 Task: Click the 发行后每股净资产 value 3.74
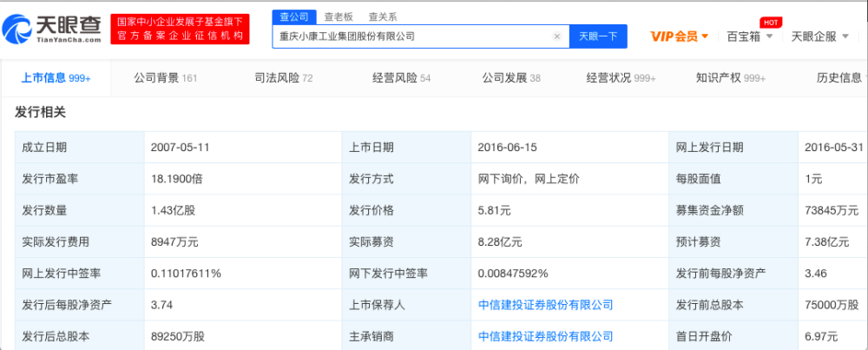click(160, 305)
